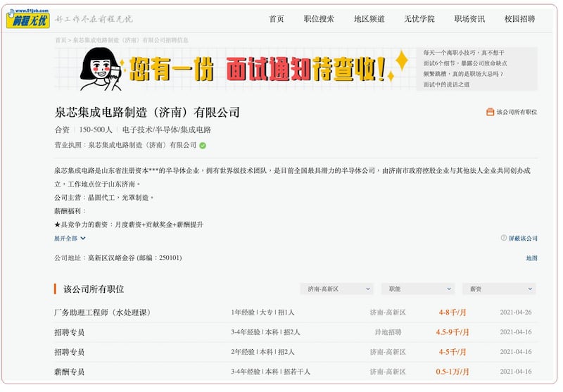
Task: Open 校园招聘 navigation item
Action: (519, 19)
